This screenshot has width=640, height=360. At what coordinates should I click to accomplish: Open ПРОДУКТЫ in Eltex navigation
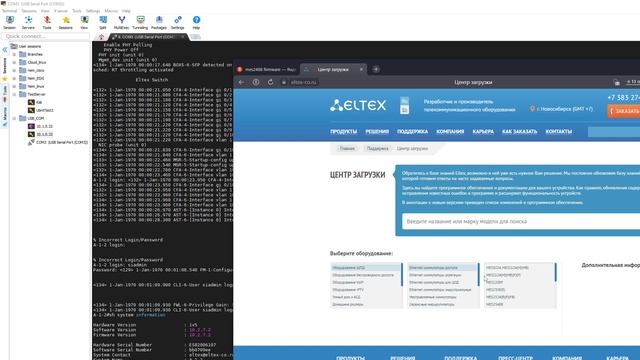point(343,131)
